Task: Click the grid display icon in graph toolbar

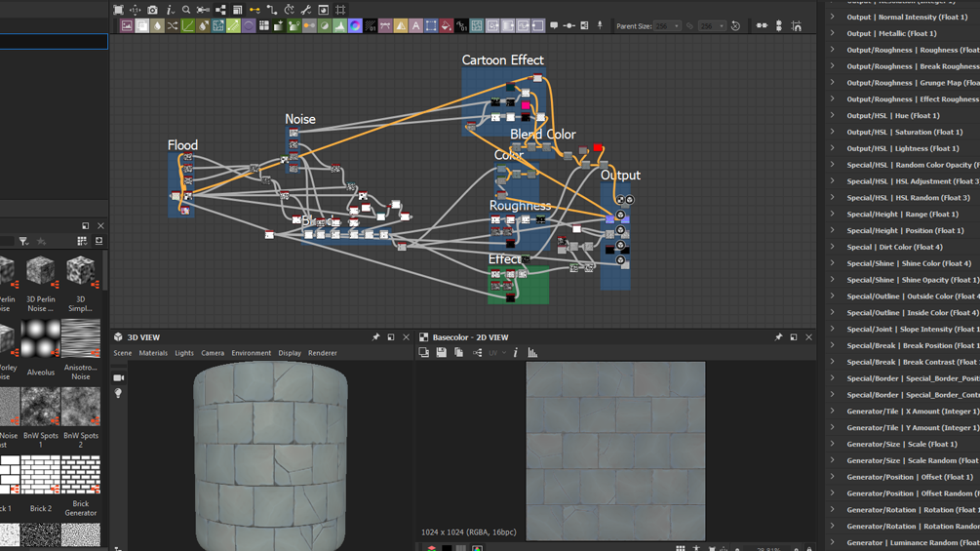Action: [x=340, y=10]
